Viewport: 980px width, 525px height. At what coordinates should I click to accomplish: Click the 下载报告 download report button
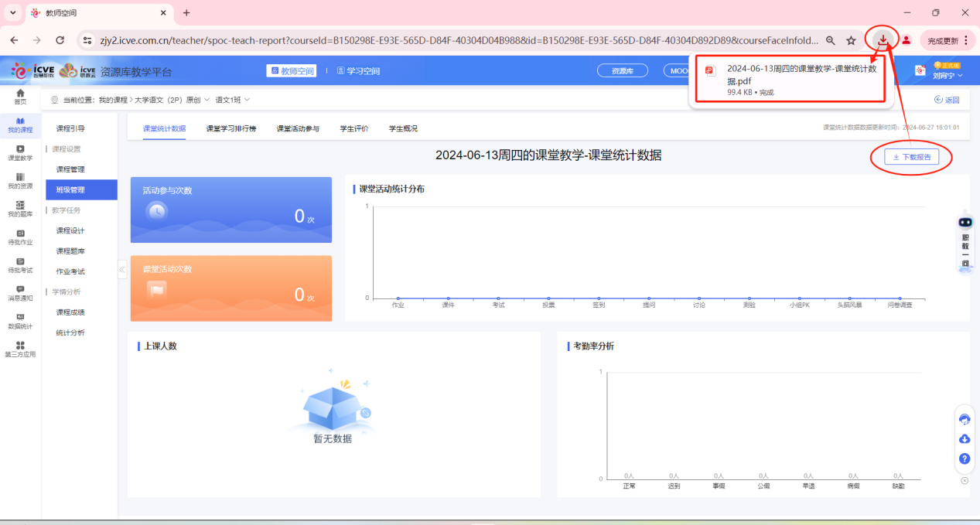[911, 157]
